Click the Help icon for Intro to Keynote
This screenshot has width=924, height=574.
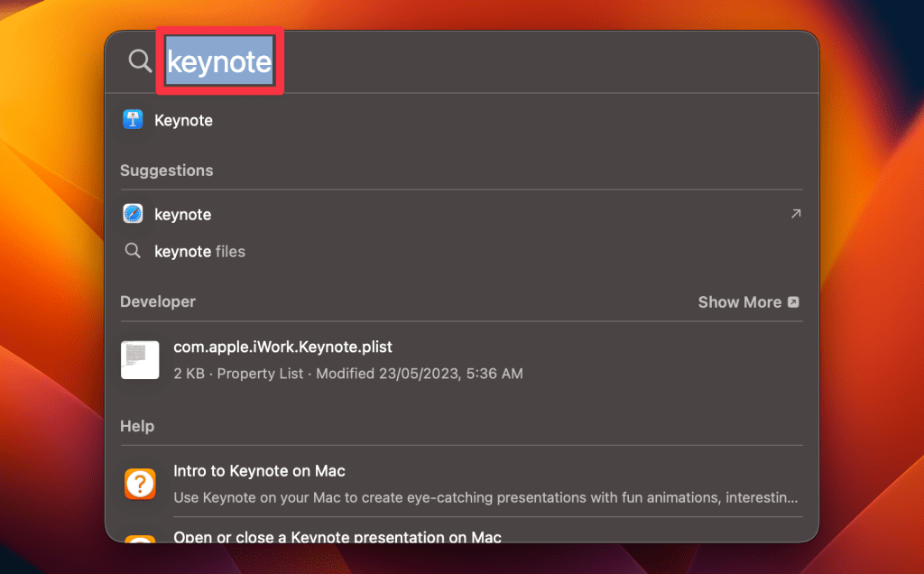coord(140,485)
